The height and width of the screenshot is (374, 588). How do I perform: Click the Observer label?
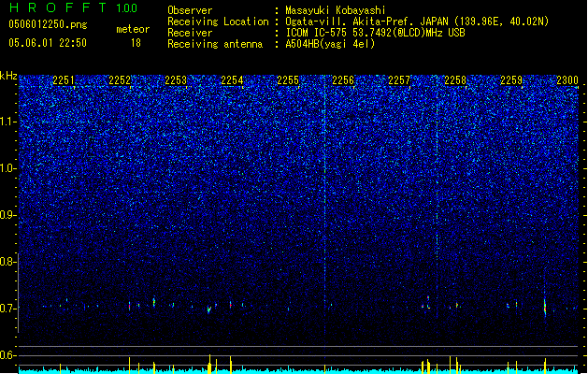click(190, 10)
